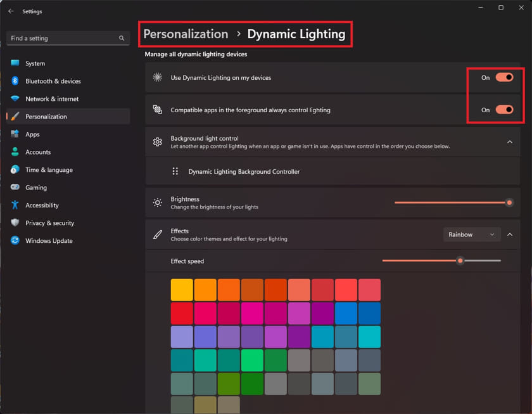This screenshot has width=532, height=414.
Task: Open Bluetooth & devices settings
Action: point(68,81)
